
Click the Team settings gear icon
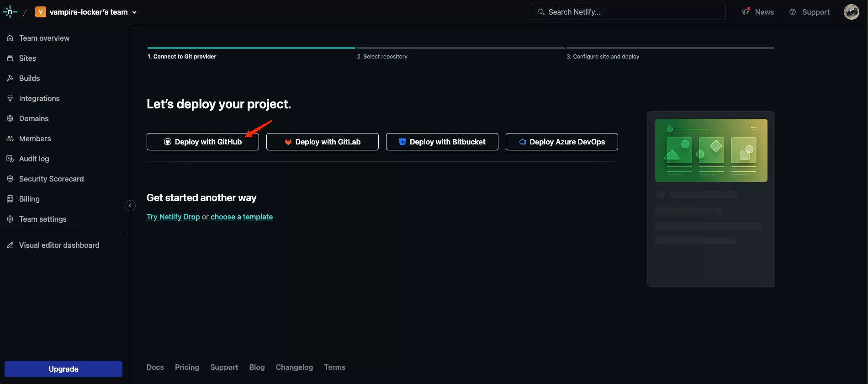10,219
